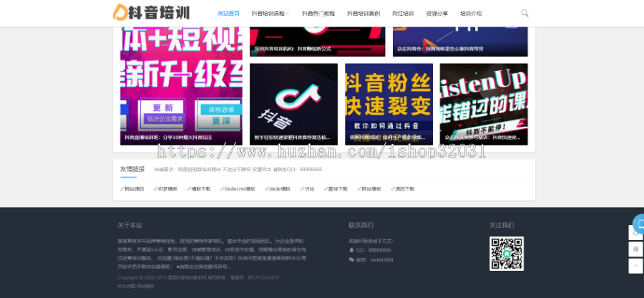Click the chain icon beside 网站源码

[x=122, y=189]
